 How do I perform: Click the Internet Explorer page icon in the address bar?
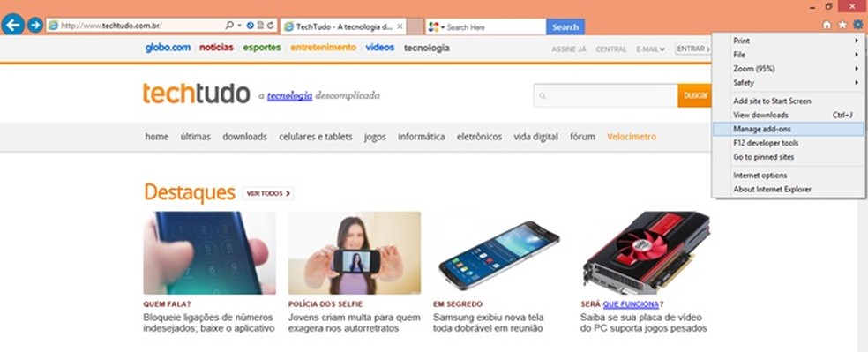click(53, 26)
